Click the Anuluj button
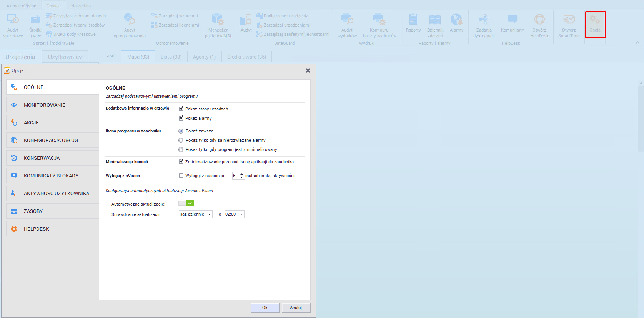The width and height of the screenshot is (644, 318). (x=296, y=308)
